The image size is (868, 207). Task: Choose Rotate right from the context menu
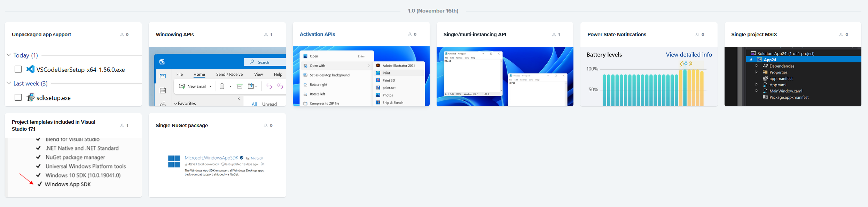(x=319, y=85)
